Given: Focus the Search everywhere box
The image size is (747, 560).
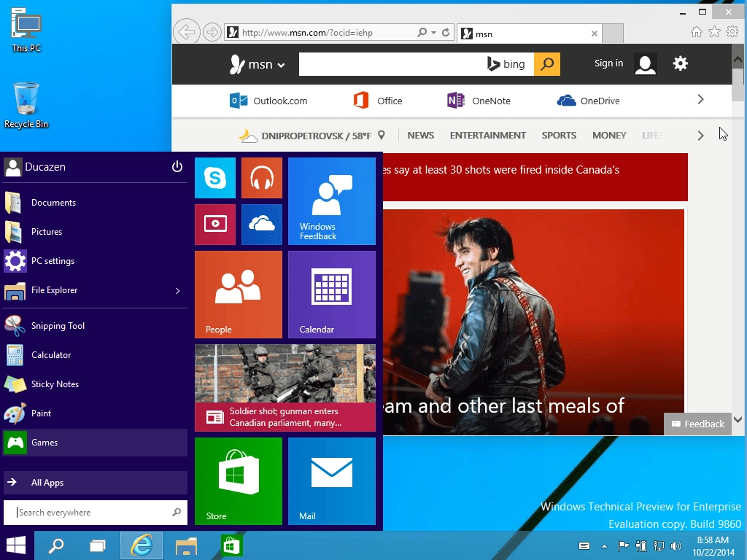Looking at the screenshot, I should (96, 513).
